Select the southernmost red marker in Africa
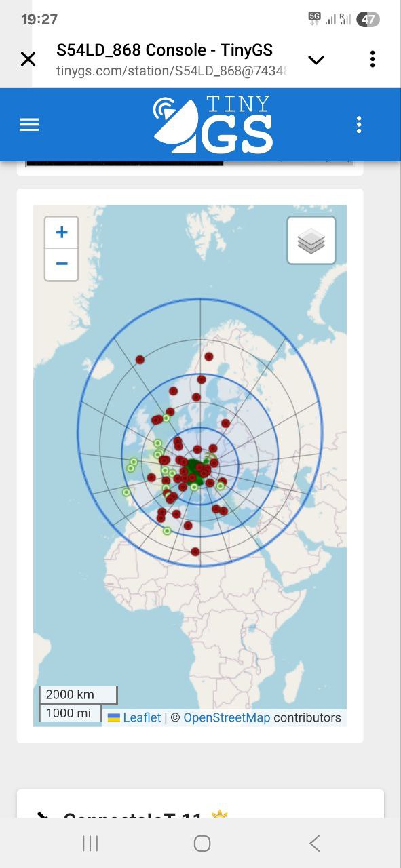Image resolution: width=401 pixels, height=868 pixels. tap(195, 552)
